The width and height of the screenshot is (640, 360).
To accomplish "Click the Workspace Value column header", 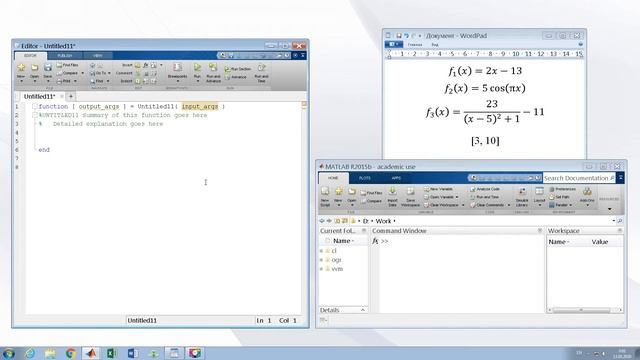I will tap(600, 242).
